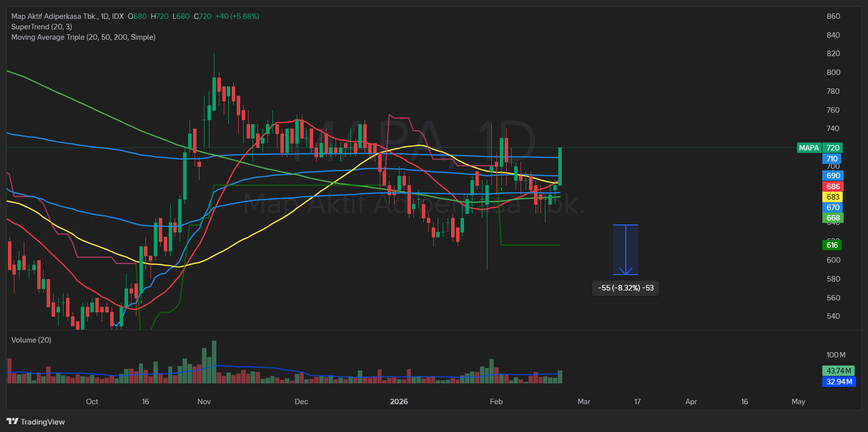Click the 100M volume axis label
This screenshot has height=432, width=868.
[x=836, y=355]
